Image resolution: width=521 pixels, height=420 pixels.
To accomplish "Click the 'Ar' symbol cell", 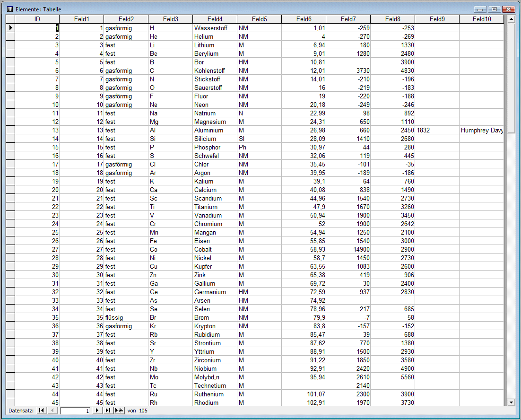I will [x=171, y=173].
